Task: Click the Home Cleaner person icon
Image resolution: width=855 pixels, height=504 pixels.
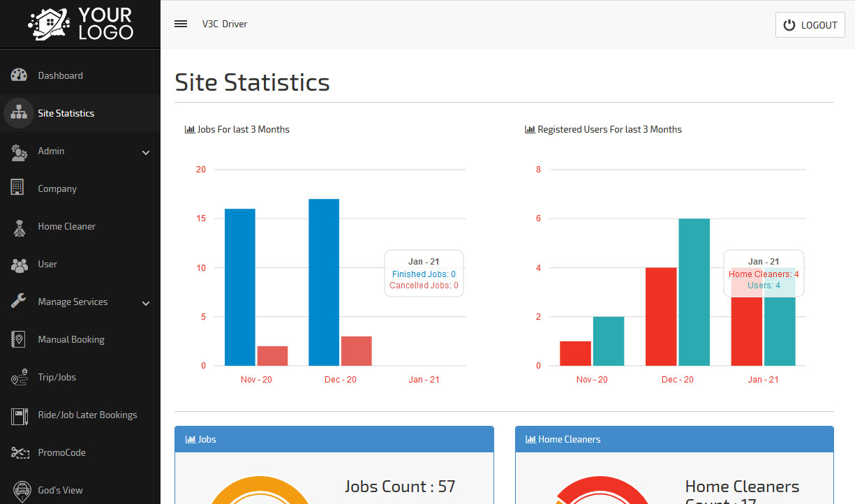Action: tap(19, 228)
